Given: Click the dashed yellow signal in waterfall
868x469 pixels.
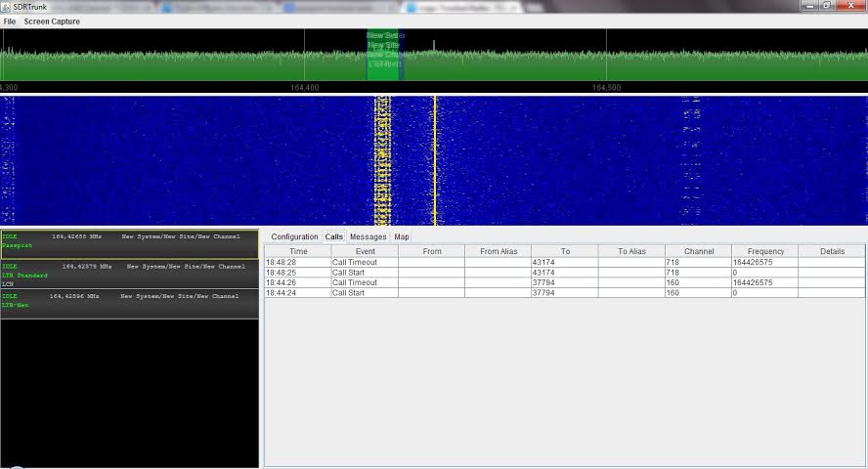Looking at the screenshot, I should coord(382,161).
